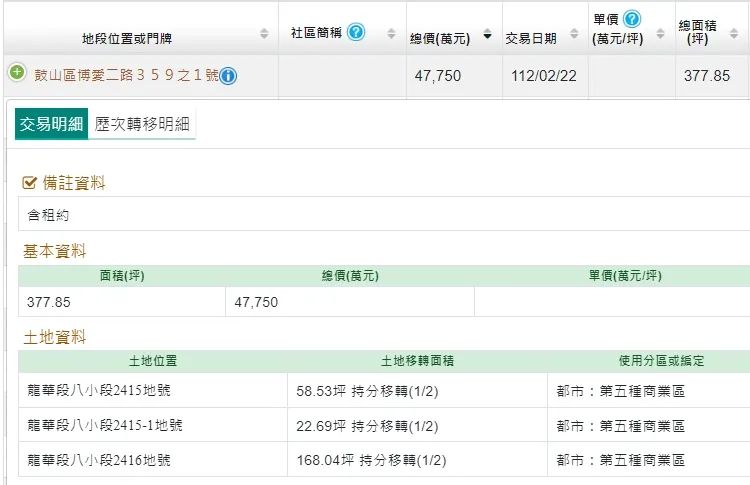Switch to the 交易明細 tab

click(49, 125)
